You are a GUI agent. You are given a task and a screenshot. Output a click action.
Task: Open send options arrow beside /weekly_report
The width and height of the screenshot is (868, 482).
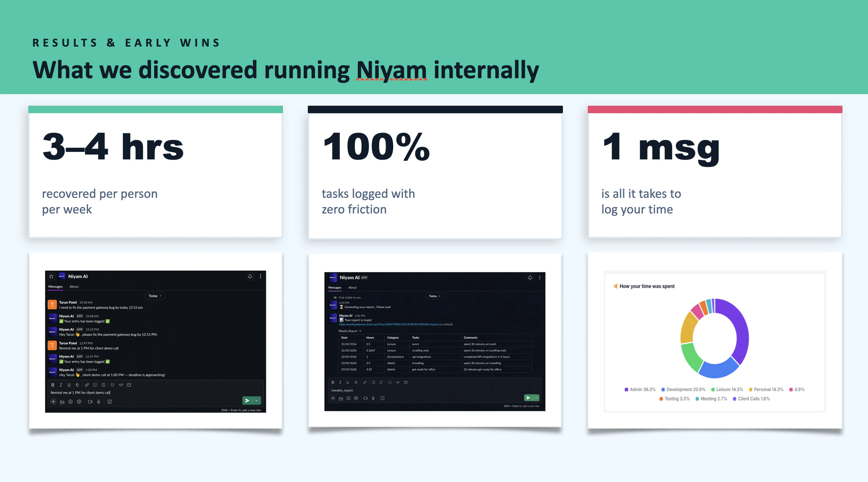coord(536,397)
